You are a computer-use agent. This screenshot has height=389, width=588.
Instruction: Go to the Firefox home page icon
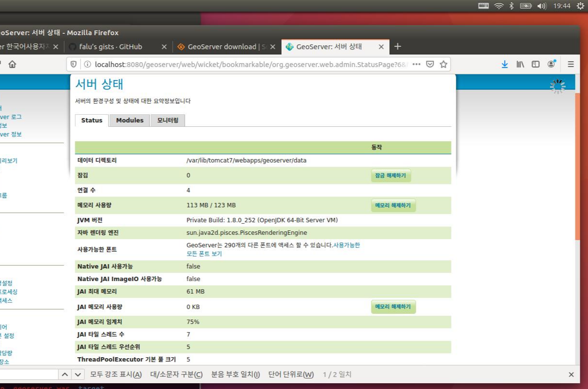click(12, 64)
